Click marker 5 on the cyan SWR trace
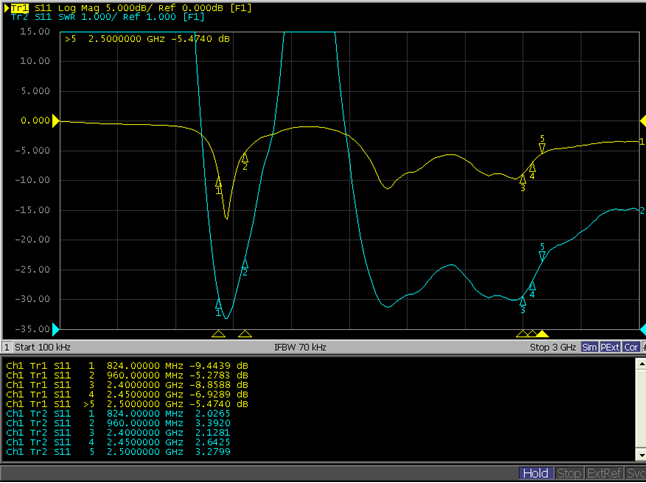 click(x=542, y=255)
